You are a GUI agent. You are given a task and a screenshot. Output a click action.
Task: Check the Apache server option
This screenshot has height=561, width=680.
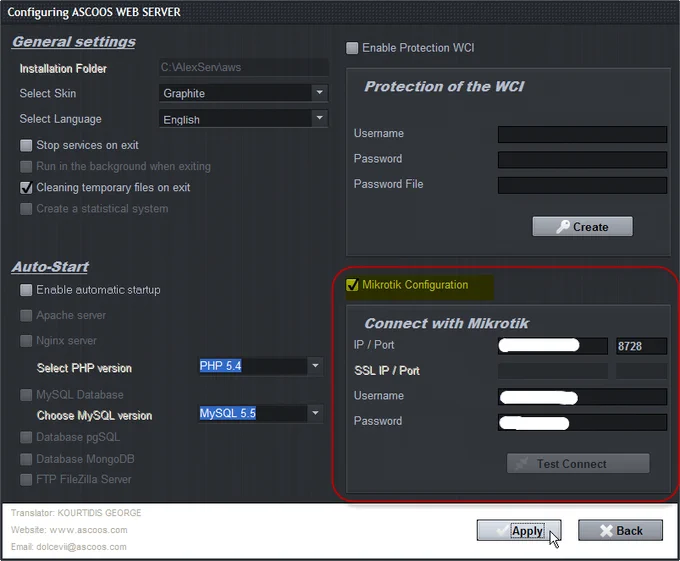click(x=26, y=316)
